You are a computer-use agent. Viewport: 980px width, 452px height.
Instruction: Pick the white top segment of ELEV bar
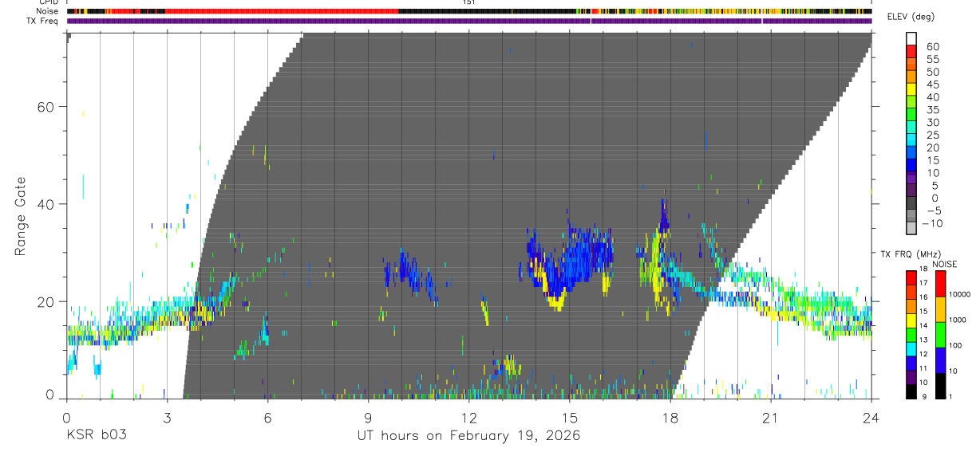(911, 38)
